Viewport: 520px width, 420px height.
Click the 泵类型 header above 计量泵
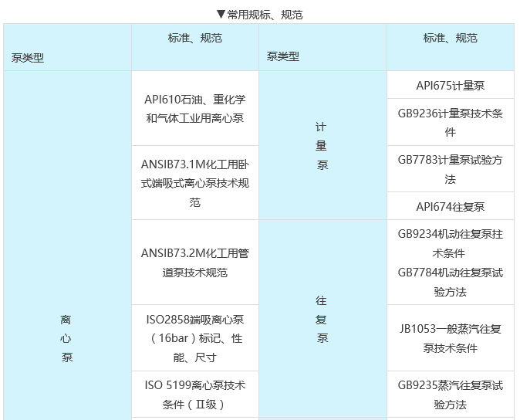tap(282, 56)
